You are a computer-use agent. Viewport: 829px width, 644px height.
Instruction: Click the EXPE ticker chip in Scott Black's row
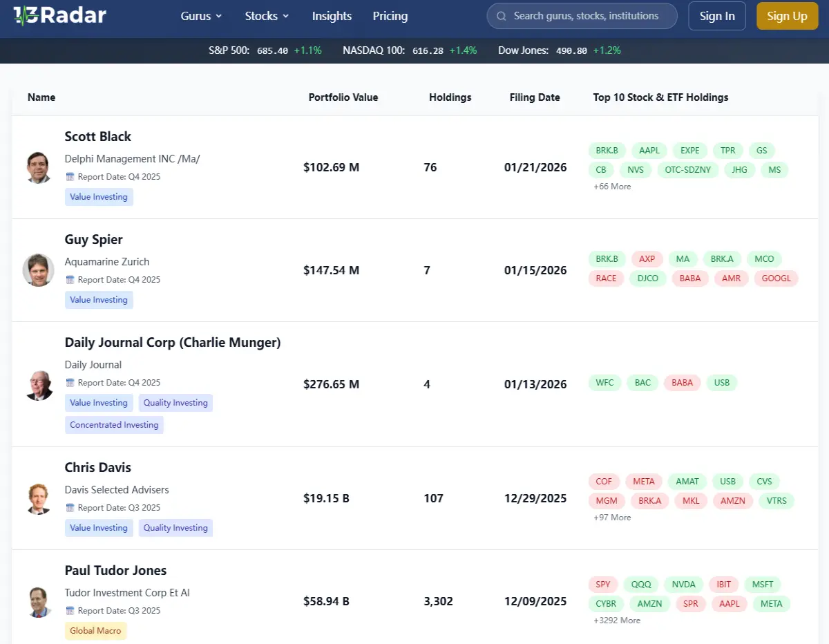coord(689,151)
